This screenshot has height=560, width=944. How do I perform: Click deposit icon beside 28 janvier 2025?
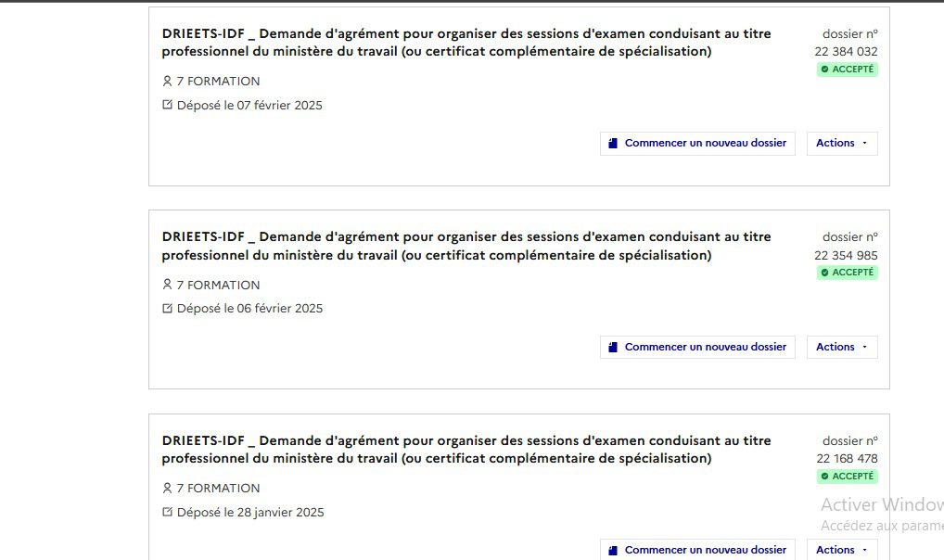click(168, 512)
